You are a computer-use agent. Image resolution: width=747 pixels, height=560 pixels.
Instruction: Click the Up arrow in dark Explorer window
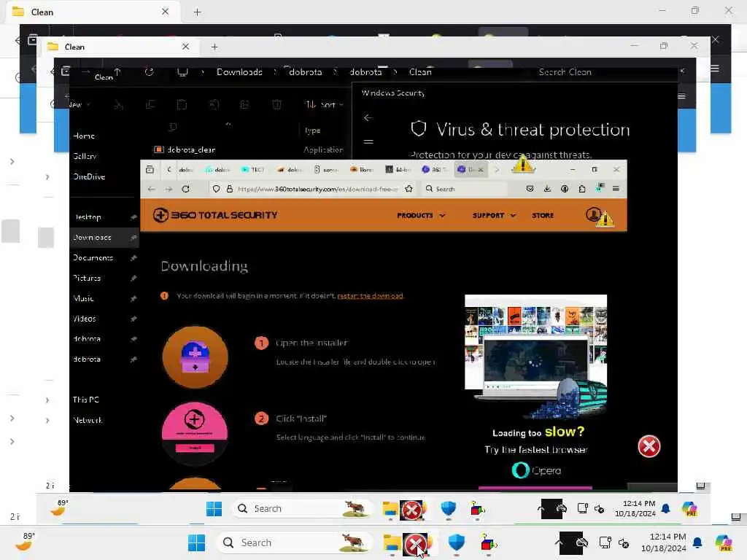pos(117,72)
